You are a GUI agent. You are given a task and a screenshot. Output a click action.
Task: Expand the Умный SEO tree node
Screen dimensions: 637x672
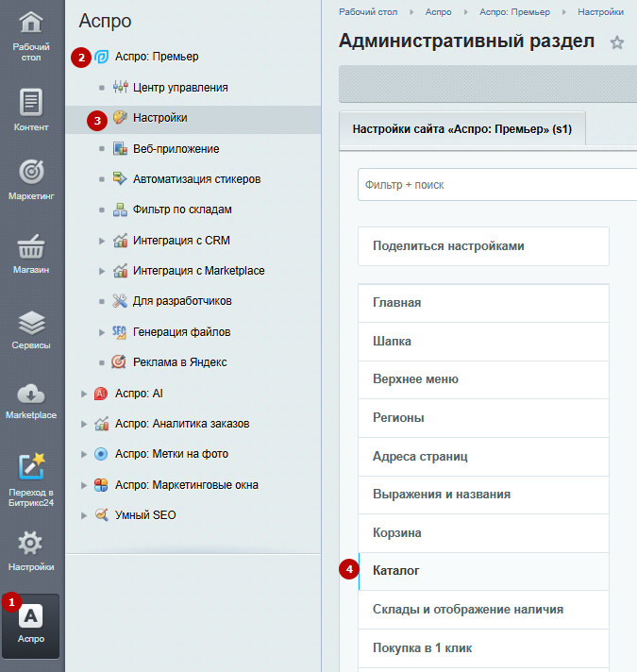pos(84,515)
